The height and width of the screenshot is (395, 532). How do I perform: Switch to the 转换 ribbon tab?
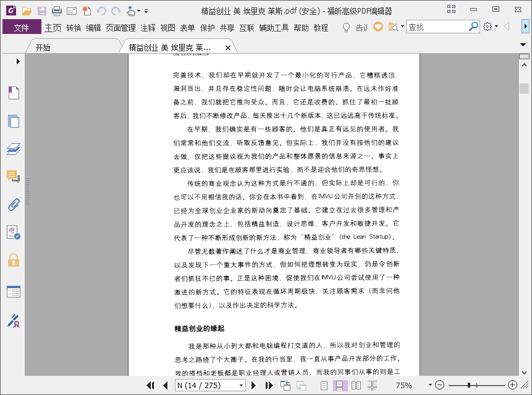point(74,28)
